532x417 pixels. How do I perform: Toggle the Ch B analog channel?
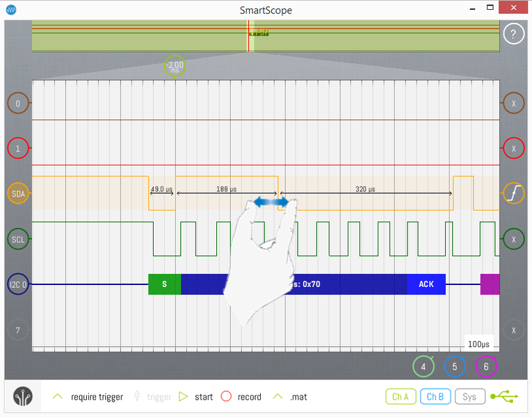coord(435,397)
